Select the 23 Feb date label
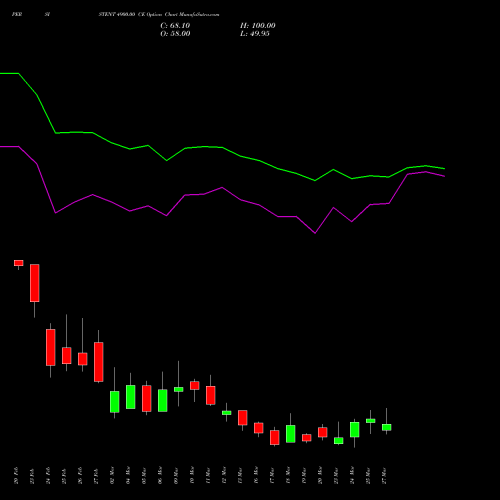 tap(33, 476)
